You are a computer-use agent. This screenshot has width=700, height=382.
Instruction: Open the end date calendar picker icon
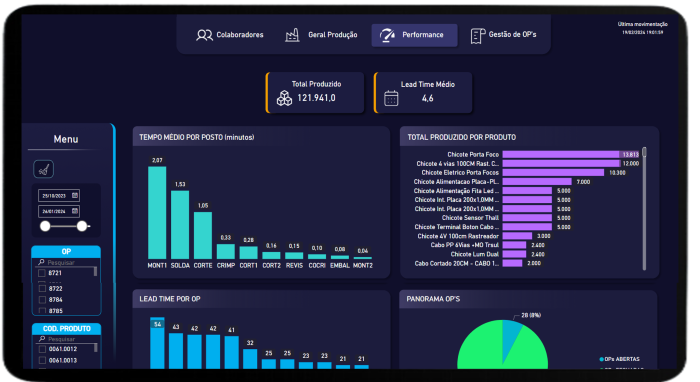coord(75,211)
